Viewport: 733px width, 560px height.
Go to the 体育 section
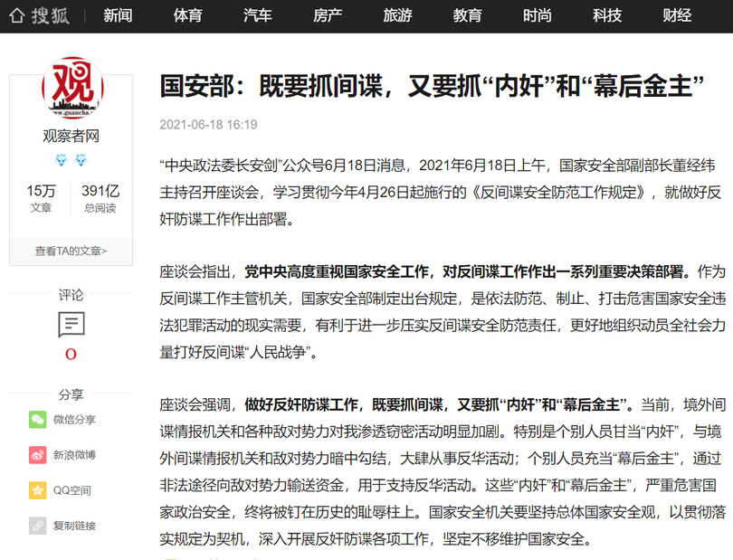[187, 15]
